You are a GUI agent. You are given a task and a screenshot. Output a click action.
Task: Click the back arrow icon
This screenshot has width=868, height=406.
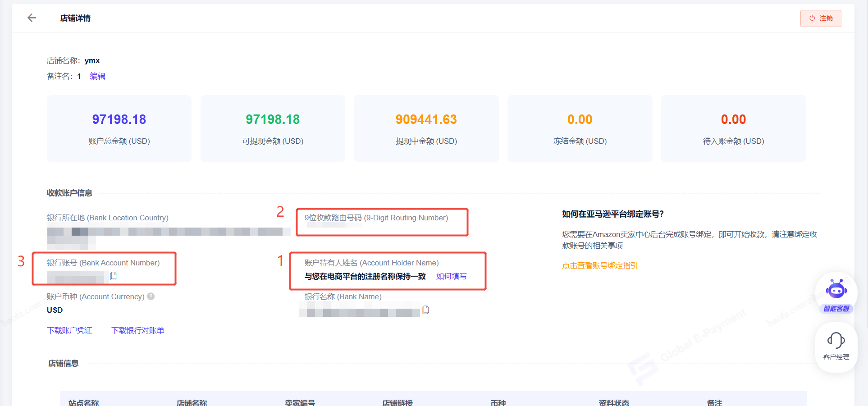(32, 18)
